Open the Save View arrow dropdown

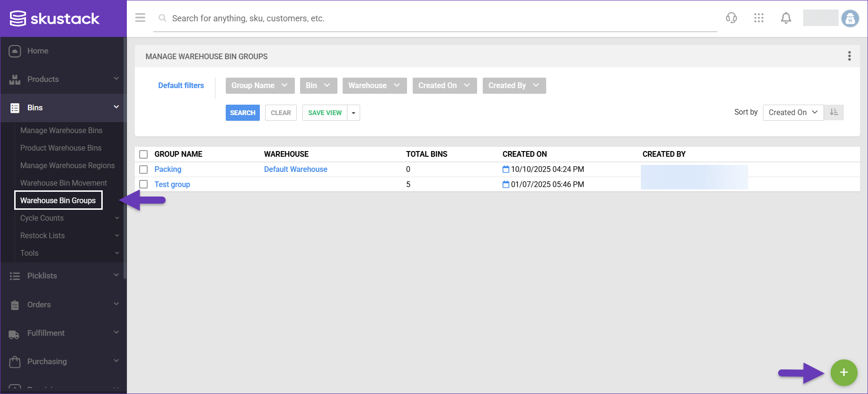(354, 113)
